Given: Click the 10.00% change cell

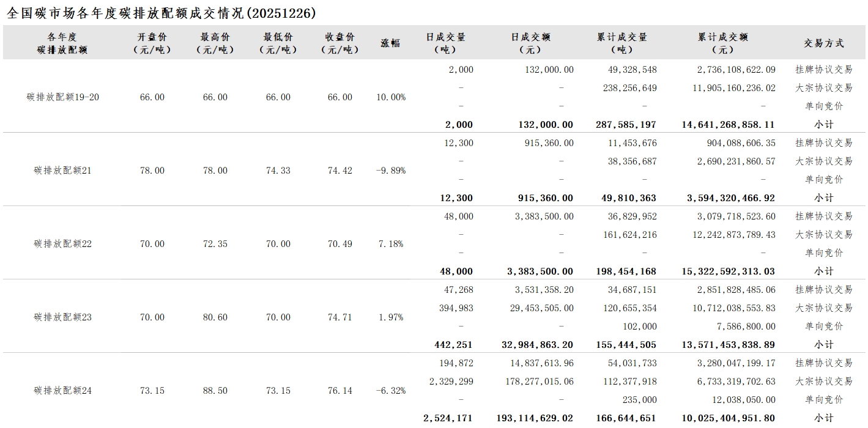Looking at the screenshot, I should click(x=391, y=97).
